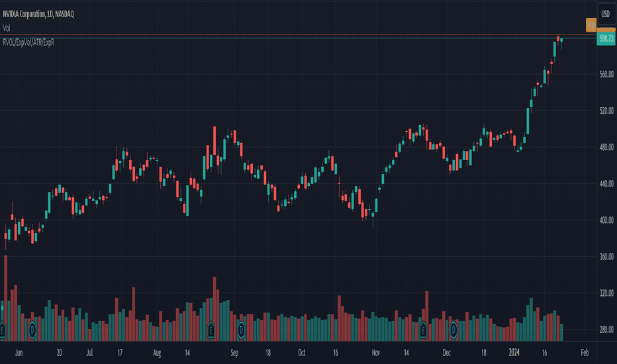The height and width of the screenshot is (364, 617).
Task: Click the Sep label on time axis
Action: click(x=234, y=353)
